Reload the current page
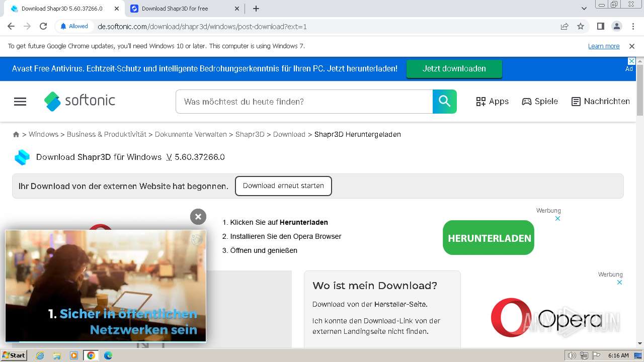Image resolution: width=644 pixels, height=362 pixels. (x=43, y=26)
